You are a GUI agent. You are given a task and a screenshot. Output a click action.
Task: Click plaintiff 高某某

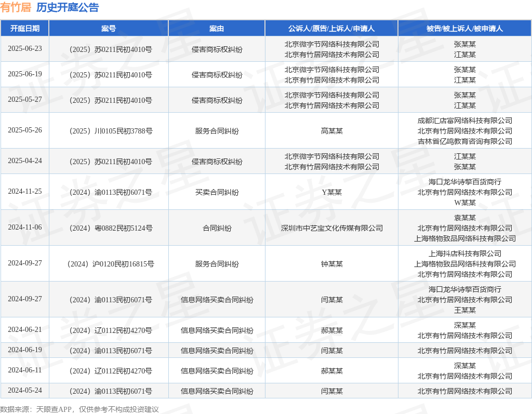point(332,131)
